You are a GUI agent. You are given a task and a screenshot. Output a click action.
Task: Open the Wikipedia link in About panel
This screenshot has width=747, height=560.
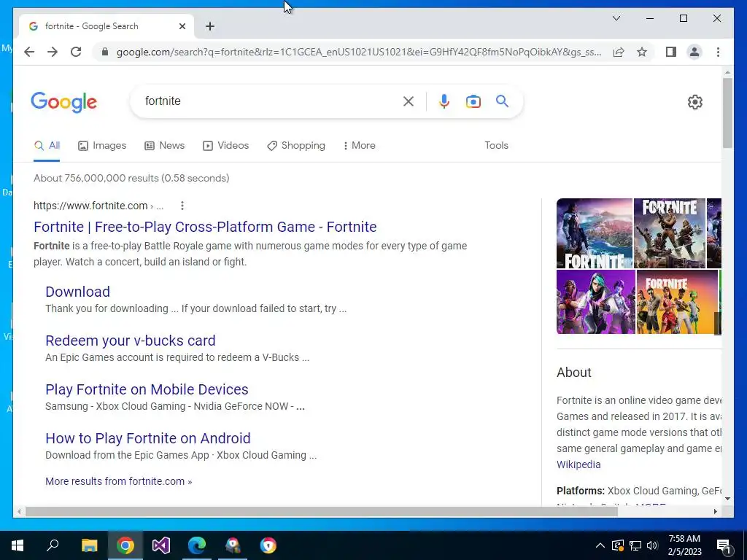(x=578, y=464)
